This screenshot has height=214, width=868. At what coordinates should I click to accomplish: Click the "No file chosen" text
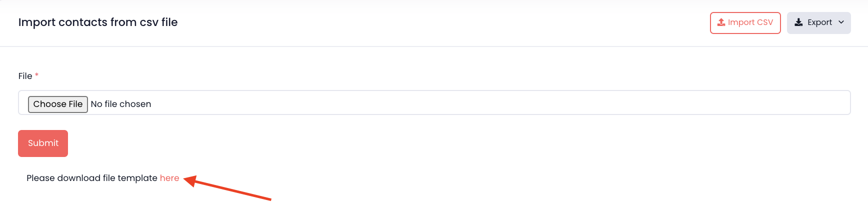[x=121, y=104]
